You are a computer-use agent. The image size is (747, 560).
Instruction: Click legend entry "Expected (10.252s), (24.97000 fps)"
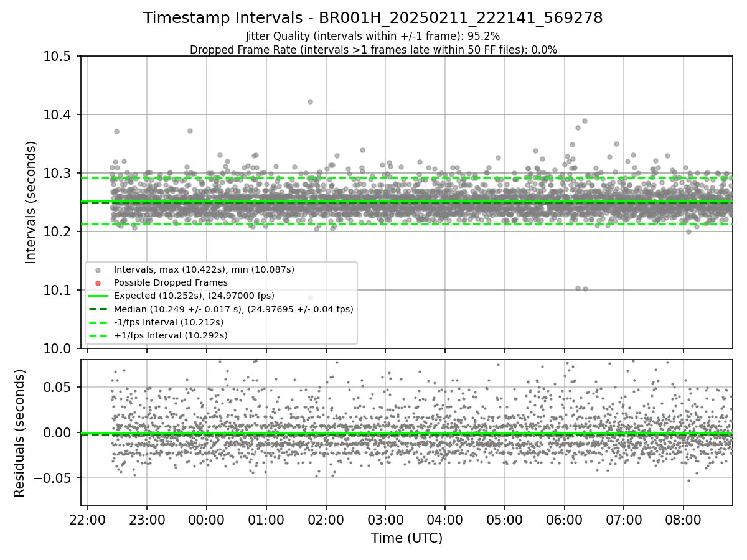click(x=194, y=296)
